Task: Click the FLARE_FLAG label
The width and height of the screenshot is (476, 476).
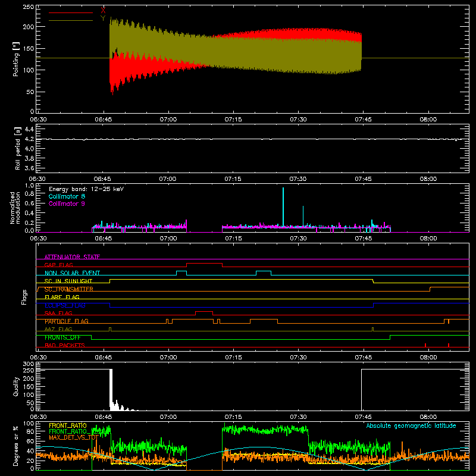Action: (62, 297)
